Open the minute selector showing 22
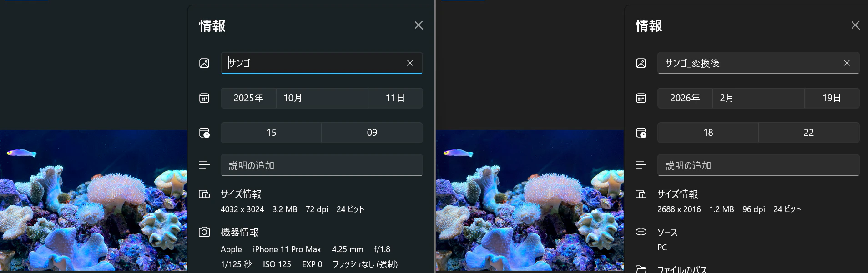 tap(809, 133)
